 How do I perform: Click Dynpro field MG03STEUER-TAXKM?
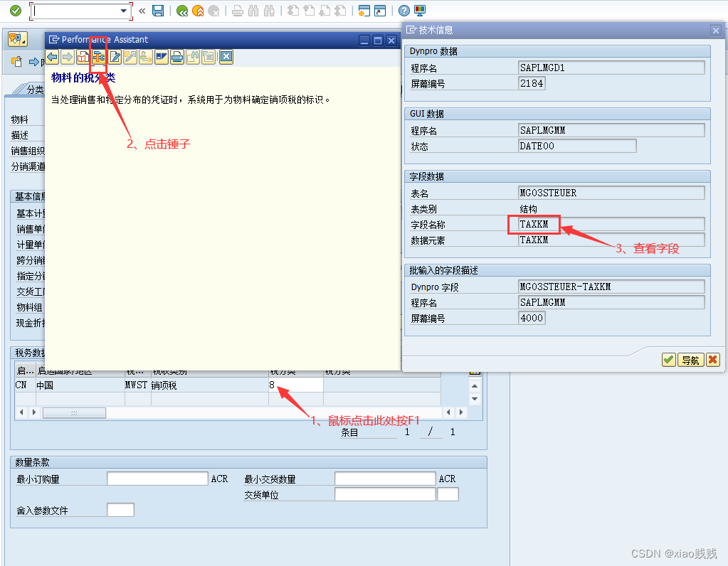[x=611, y=287]
